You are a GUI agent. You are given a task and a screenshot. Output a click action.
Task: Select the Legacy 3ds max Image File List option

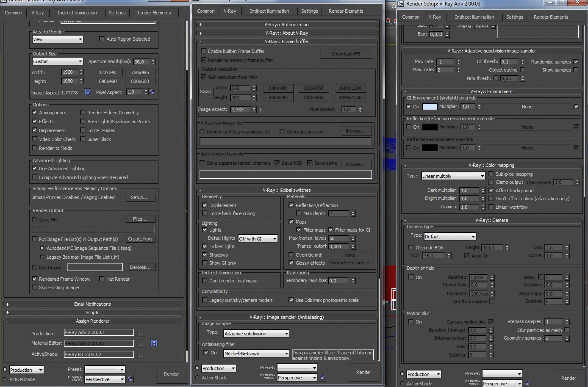[x=42, y=257]
